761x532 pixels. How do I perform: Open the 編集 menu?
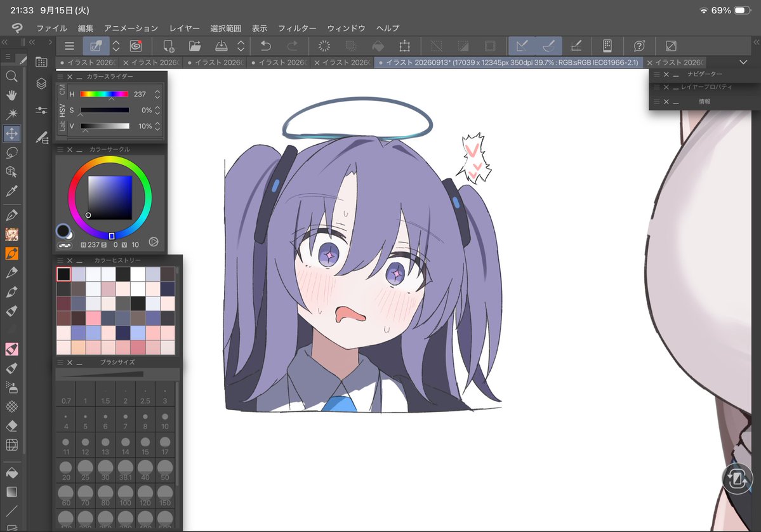tap(86, 28)
